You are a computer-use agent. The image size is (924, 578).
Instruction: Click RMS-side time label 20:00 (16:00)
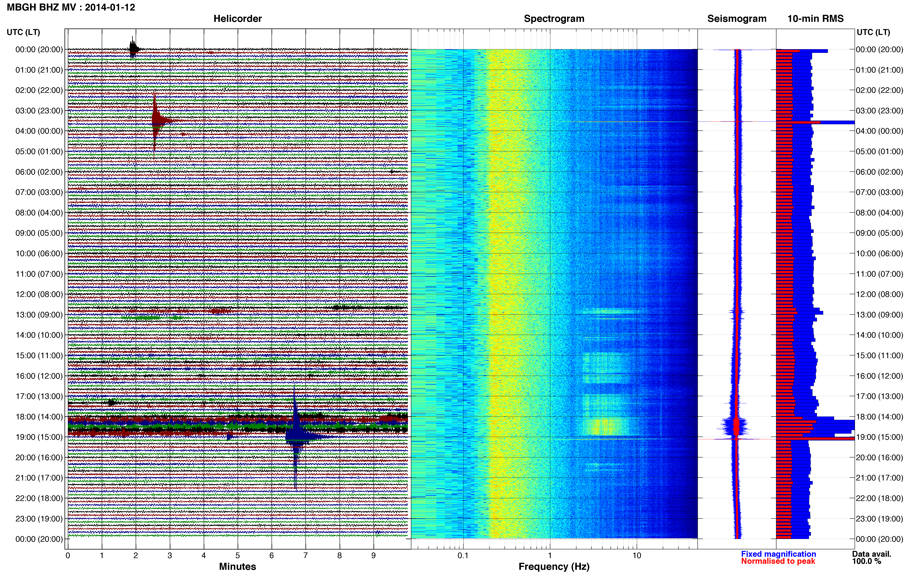coord(879,458)
